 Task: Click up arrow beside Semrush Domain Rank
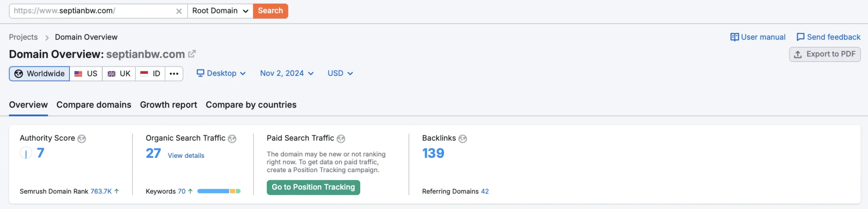pos(117,191)
